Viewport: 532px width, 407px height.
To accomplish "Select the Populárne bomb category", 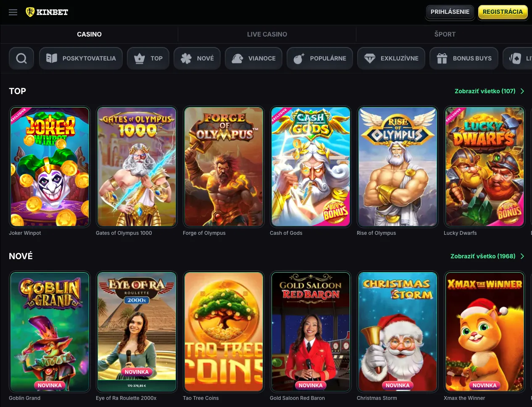I will (320, 58).
